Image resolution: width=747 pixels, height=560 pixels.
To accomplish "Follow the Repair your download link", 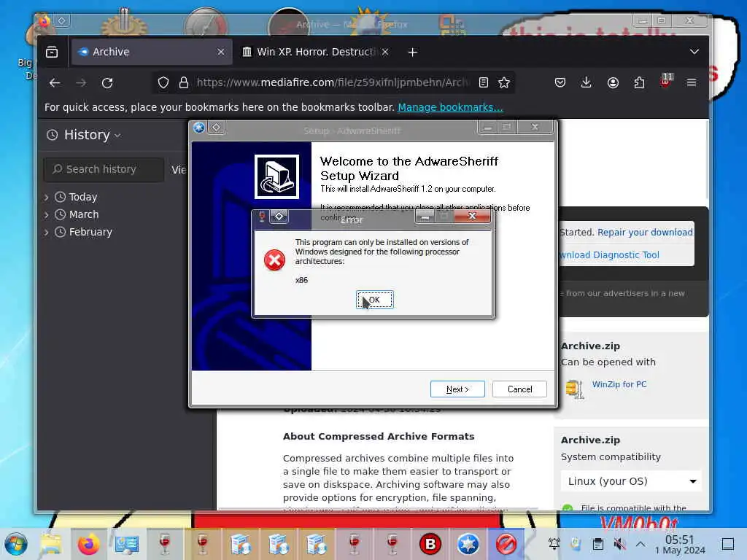I will pos(645,233).
